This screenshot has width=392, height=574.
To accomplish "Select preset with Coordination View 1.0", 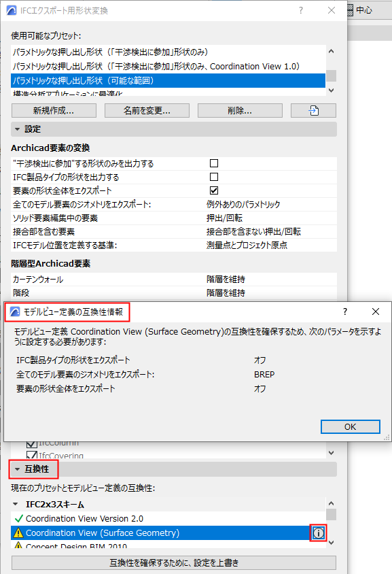I will click(x=168, y=66).
